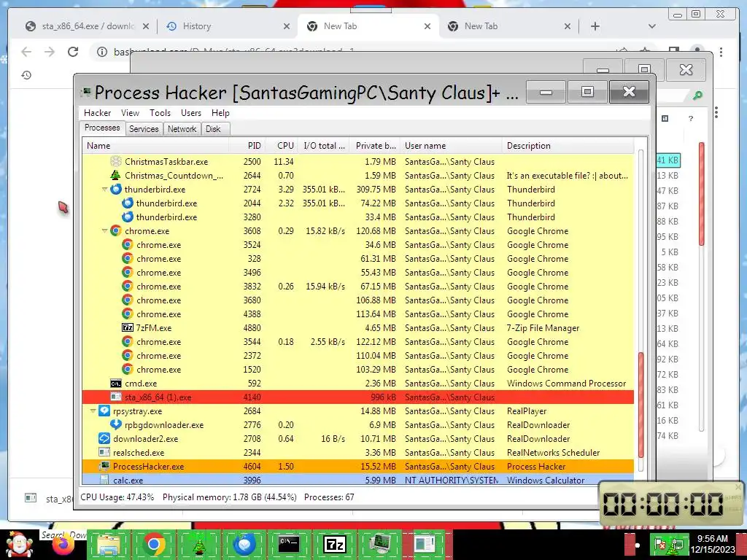Screen dimensions: 747x560
Task: Sort by the Description column header
Action: [568, 146]
